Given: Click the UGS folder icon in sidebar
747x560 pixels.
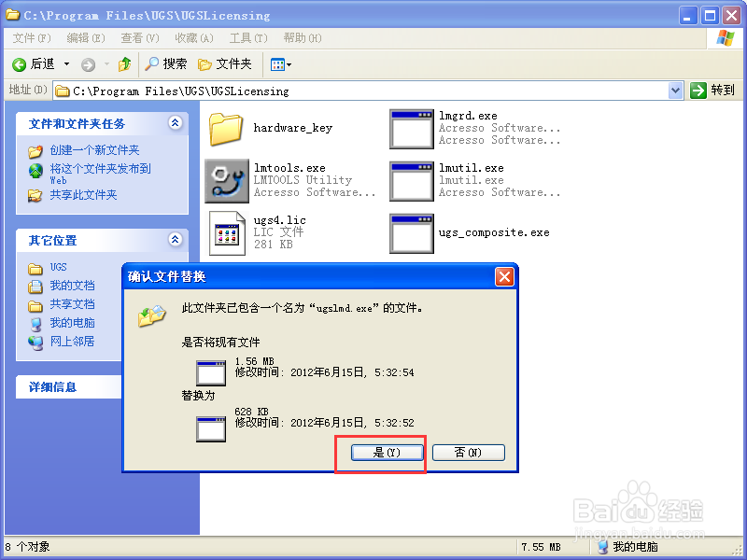Looking at the screenshot, I should click(35, 269).
